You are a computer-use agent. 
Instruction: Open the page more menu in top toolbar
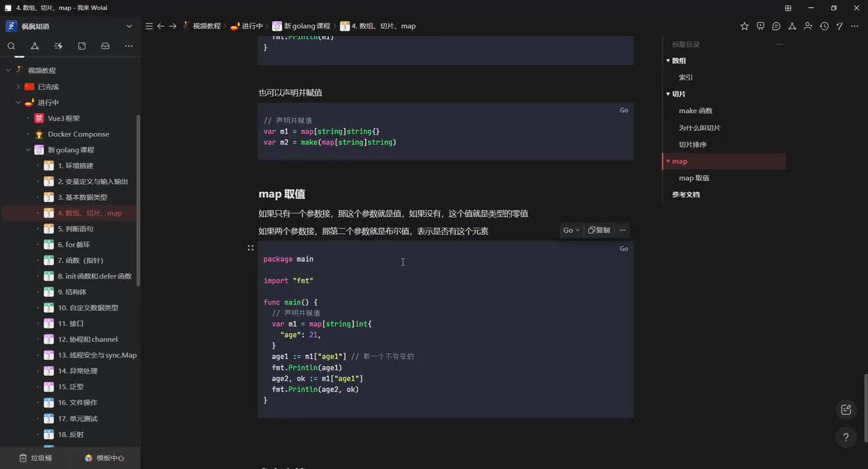856,26
